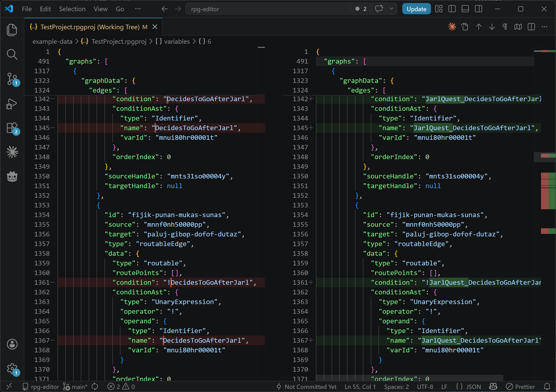The image size is (556, 392).
Task: Click the synchronize changes icon in status bar
Action: tap(95, 387)
